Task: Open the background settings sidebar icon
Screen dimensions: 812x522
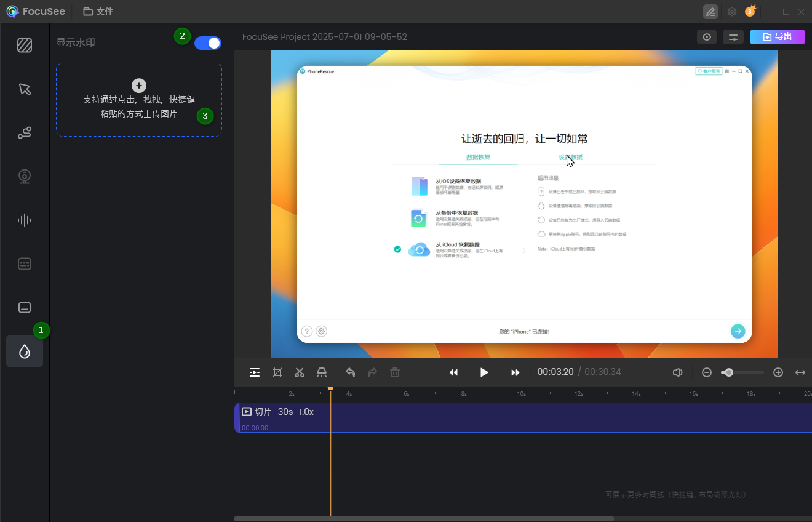Action: (25, 46)
